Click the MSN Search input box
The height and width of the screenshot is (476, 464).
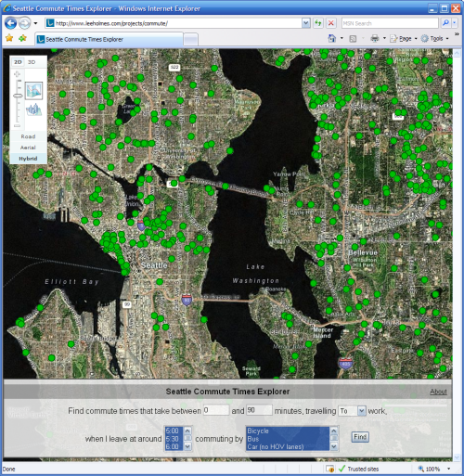390,23
